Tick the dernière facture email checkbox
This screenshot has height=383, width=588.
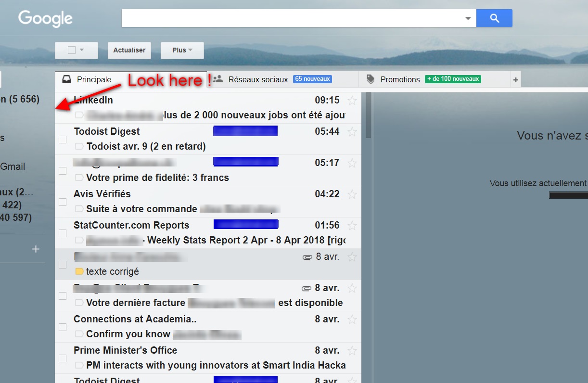(63, 296)
